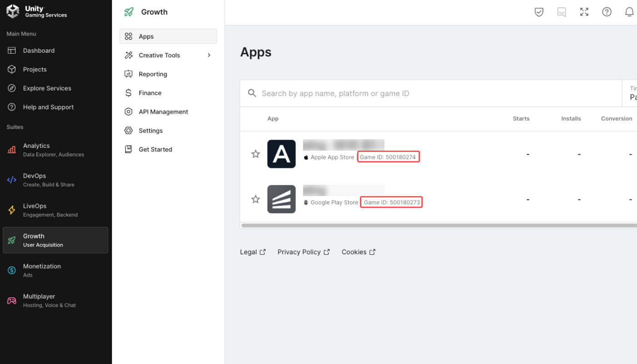Click the Starts column header
This screenshot has width=637, height=364.
(521, 119)
